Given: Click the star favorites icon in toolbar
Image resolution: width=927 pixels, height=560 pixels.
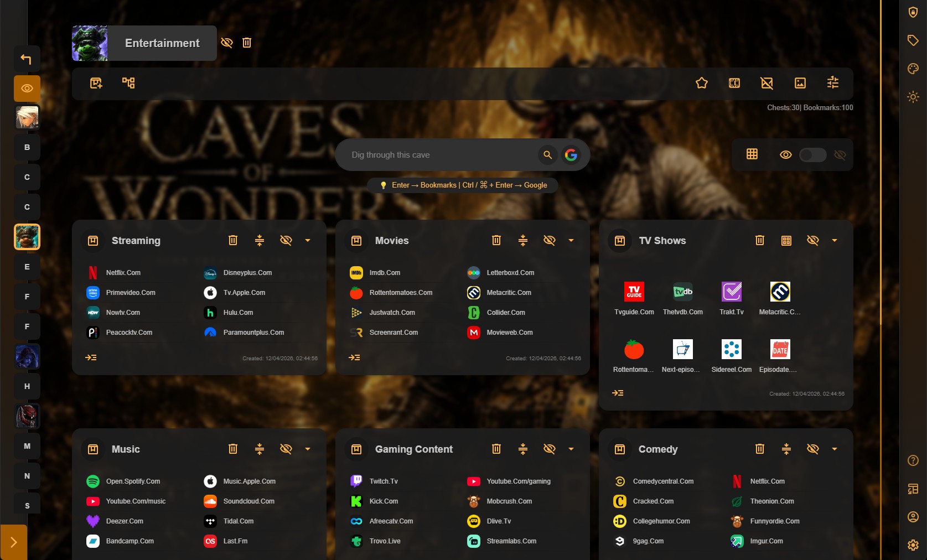Looking at the screenshot, I should click(x=702, y=83).
